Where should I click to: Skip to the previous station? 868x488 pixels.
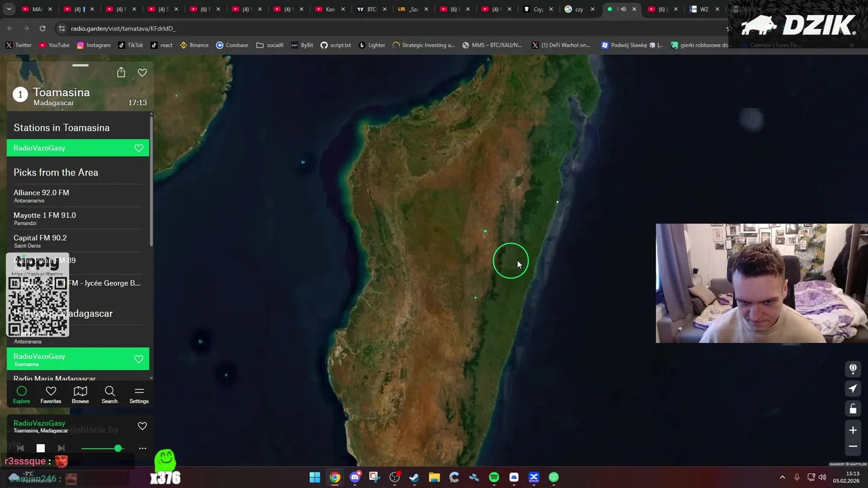[20, 448]
